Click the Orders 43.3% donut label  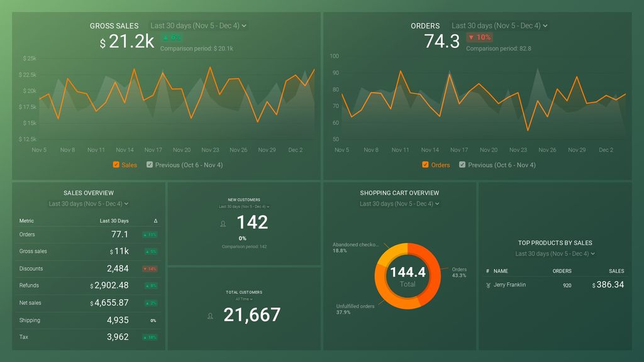tap(459, 273)
